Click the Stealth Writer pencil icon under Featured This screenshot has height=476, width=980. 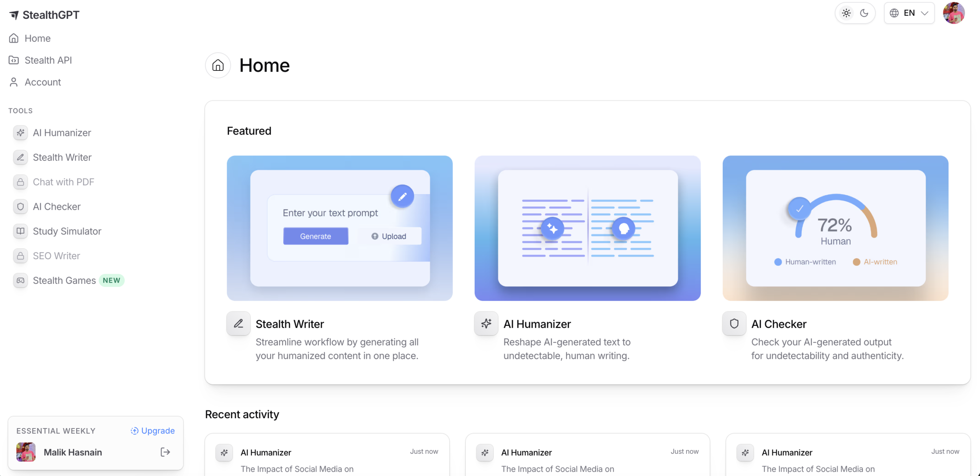238,324
